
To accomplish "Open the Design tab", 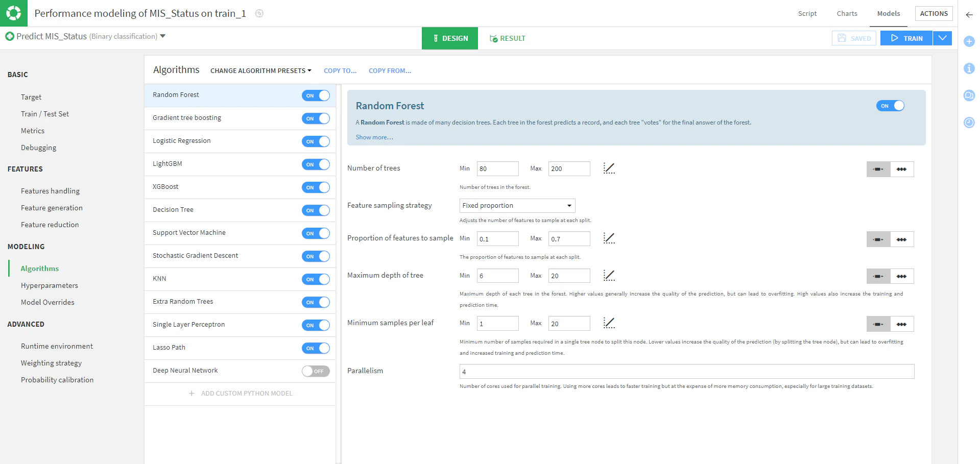I will [450, 38].
